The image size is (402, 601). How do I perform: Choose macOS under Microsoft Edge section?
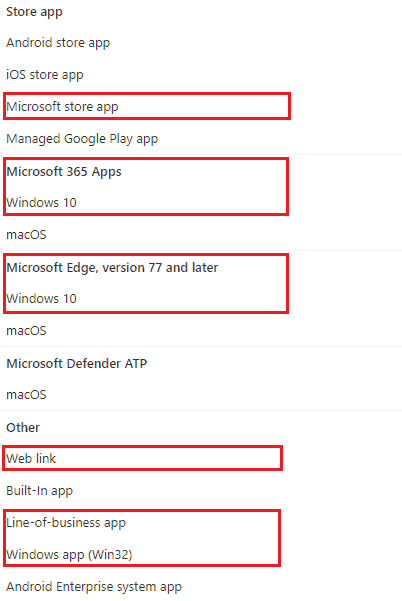(26, 330)
